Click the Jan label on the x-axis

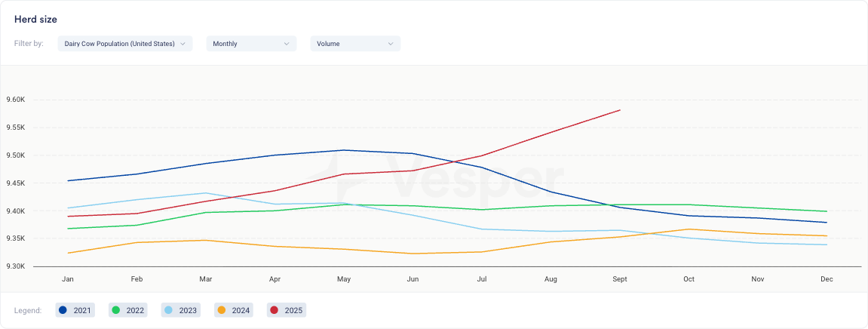click(68, 279)
